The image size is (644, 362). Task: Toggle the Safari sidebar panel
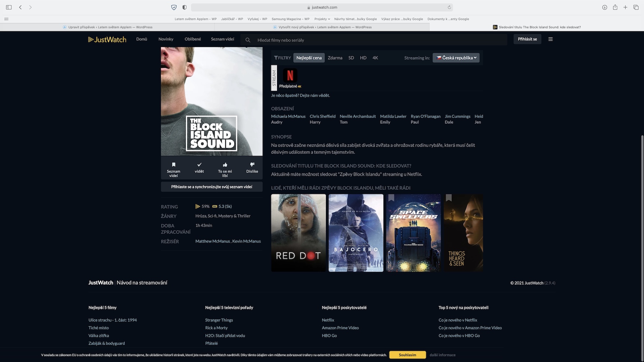coord(9,7)
